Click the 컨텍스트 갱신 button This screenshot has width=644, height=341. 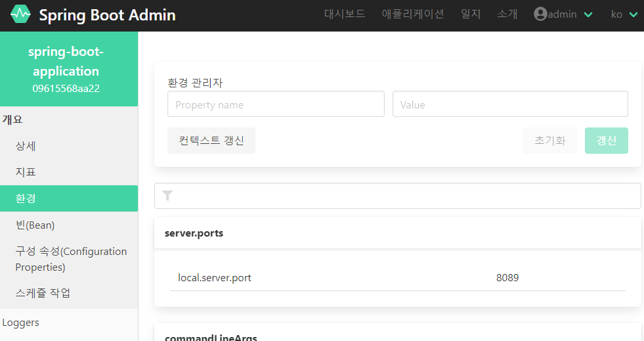(x=211, y=141)
